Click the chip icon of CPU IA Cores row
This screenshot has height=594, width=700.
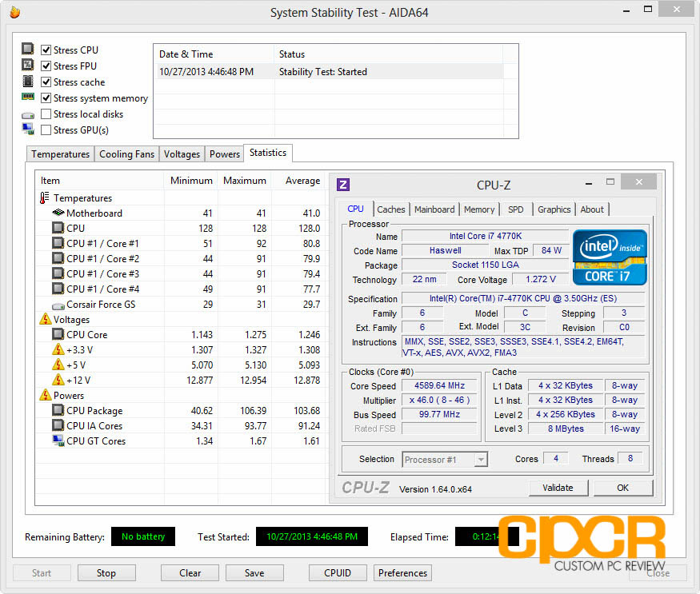tap(58, 425)
